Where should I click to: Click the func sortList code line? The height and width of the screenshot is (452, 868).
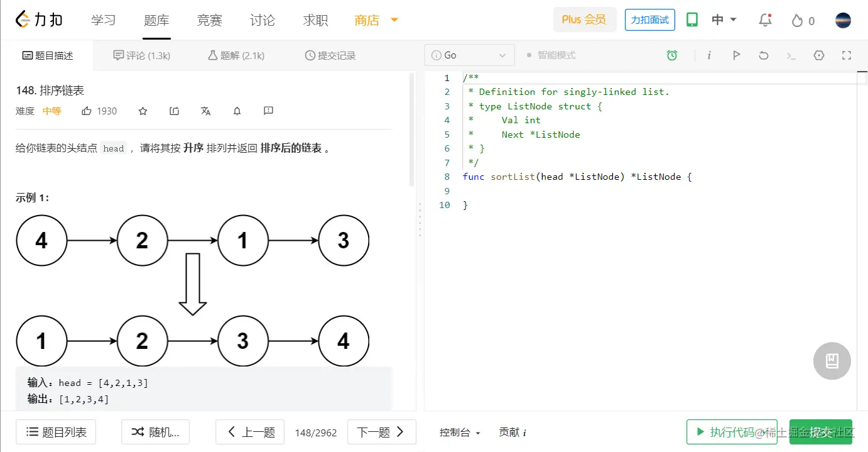(x=577, y=177)
